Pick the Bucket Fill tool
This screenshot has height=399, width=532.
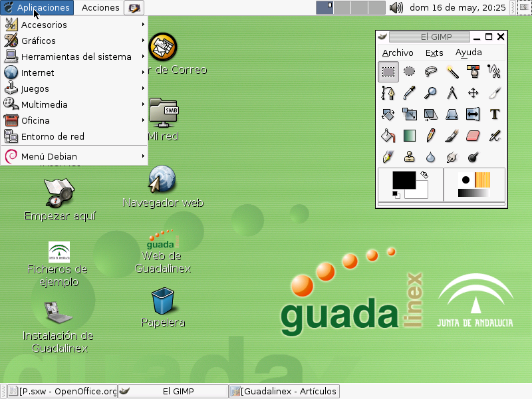pyautogui.click(x=388, y=136)
